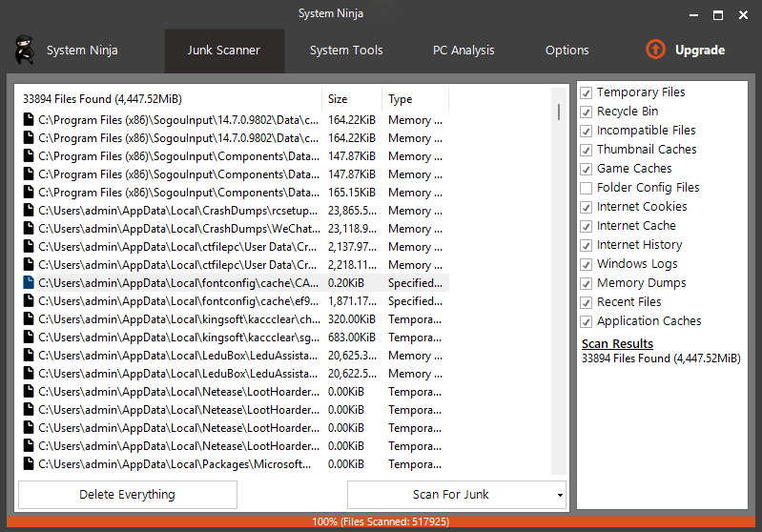The height and width of the screenshot is (532, 762).
Task: Click file icon of Packages\Microsoft row
Action: click(x=29, y=464)
